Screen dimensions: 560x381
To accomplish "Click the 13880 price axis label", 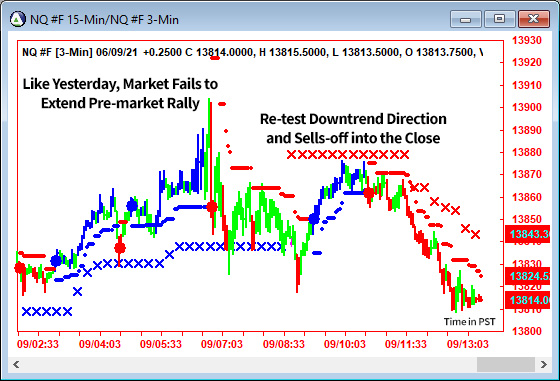I will pyautogui.click(x=527, y=152).
